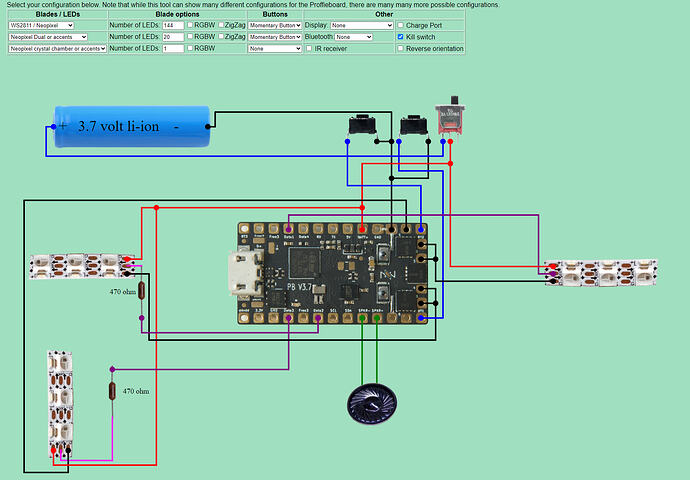Click the main blade LED strip on the right
The height and width of the screenshot is (480, 690).
[x=602, y=273]
